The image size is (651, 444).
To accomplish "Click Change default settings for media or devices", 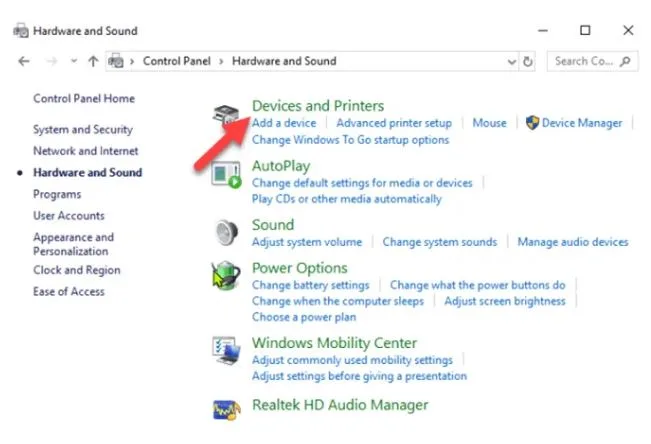I will 362,183.
